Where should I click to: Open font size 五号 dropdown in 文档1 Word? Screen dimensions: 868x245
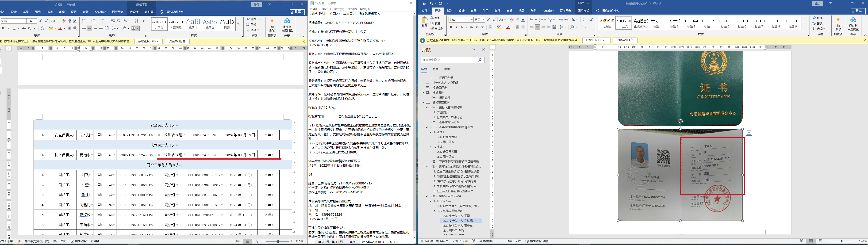[x=35, y=21]
